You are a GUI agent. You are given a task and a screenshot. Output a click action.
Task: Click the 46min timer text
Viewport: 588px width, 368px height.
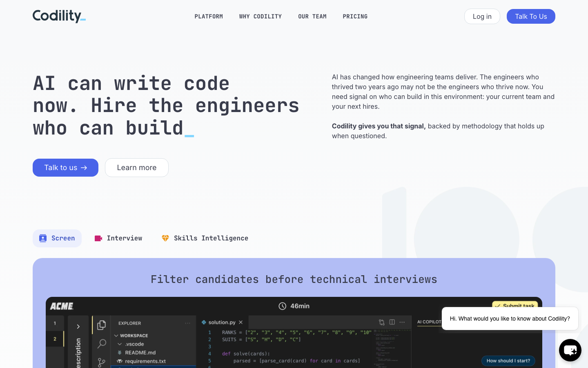click(x=300, y=306)
